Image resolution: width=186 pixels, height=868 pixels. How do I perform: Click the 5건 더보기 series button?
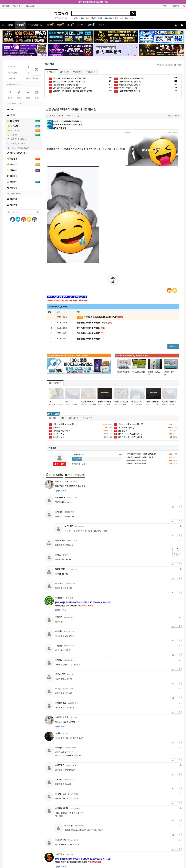click(173, 346)
